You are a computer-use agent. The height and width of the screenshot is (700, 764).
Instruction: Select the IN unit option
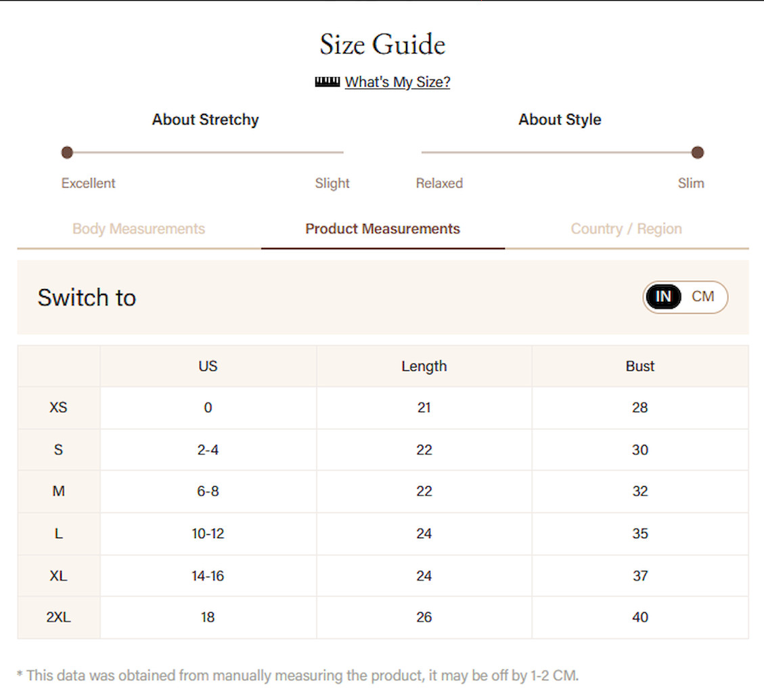(x=663, y=297)
